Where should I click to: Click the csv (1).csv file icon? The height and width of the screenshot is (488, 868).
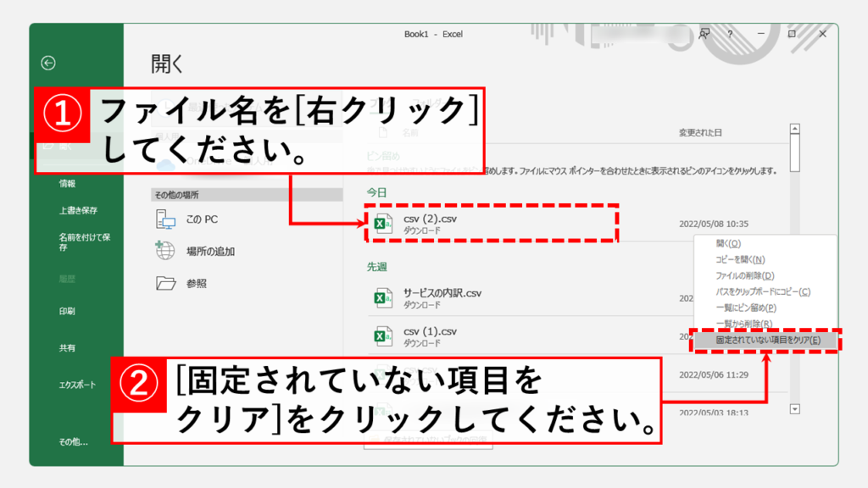pyautogui.click(x=383, y=336)
